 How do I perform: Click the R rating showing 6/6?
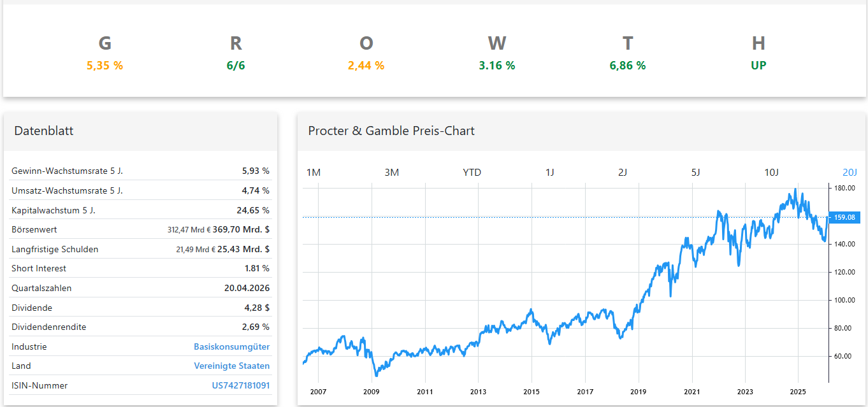(x=235, y=65)
